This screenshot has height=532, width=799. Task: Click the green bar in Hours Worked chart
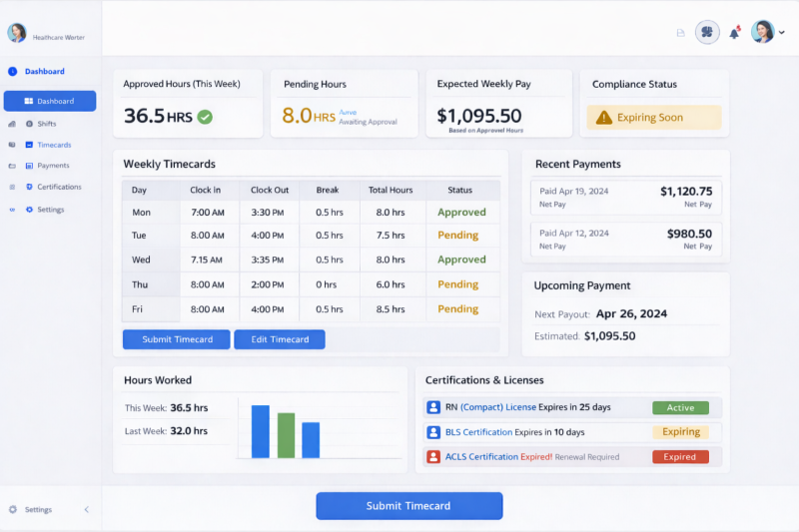(286, 435)
